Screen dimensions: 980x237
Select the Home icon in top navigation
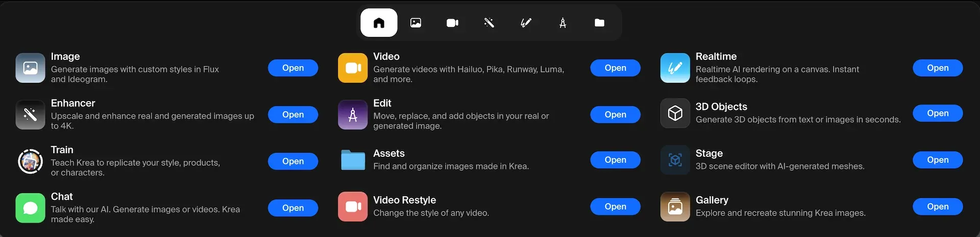tap(379, 22)
